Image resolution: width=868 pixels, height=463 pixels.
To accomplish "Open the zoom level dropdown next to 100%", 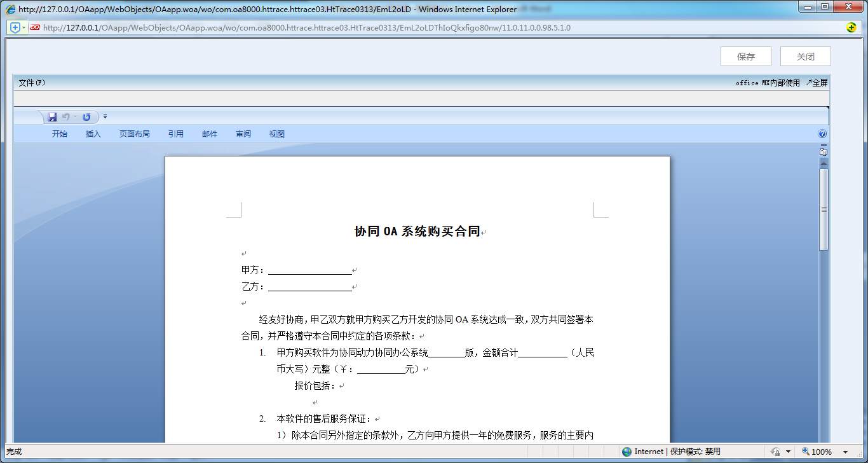I will (x=845, y=452).
